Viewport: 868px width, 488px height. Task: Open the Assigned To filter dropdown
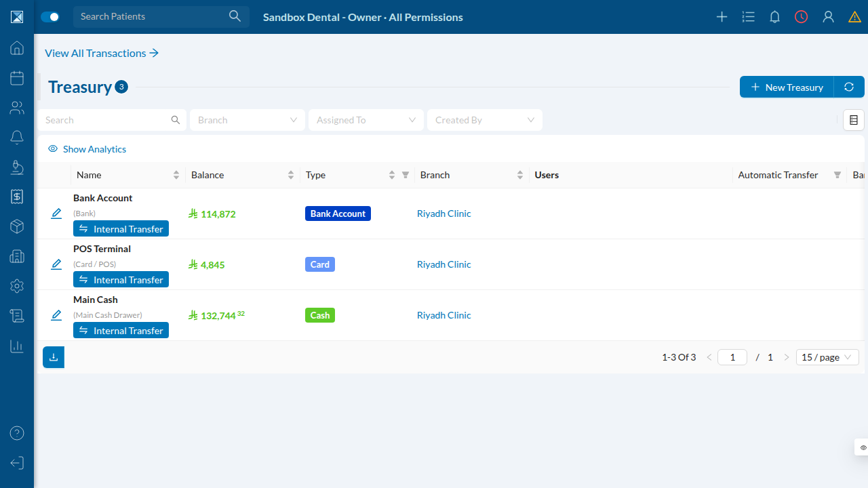tap(366, 120)
